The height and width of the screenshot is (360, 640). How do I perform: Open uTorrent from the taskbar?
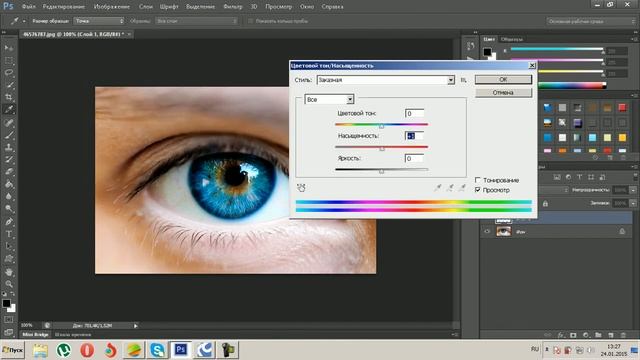[x=64, y=350]
